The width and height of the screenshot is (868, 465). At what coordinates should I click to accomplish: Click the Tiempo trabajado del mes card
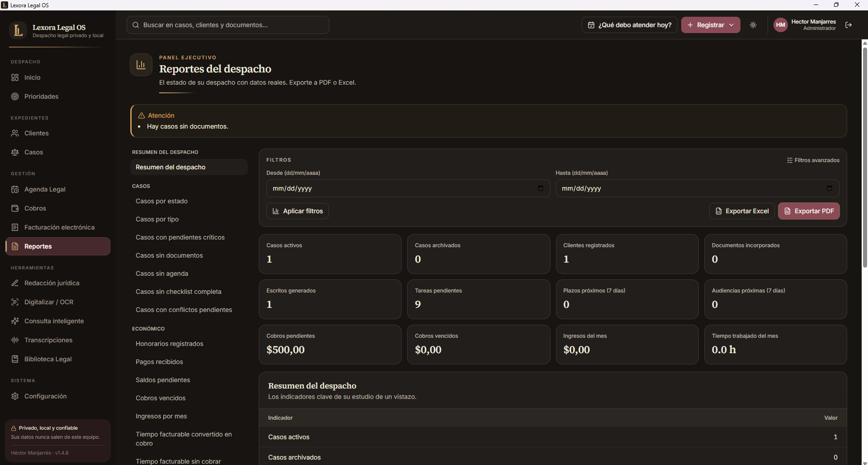pos(775,345)
